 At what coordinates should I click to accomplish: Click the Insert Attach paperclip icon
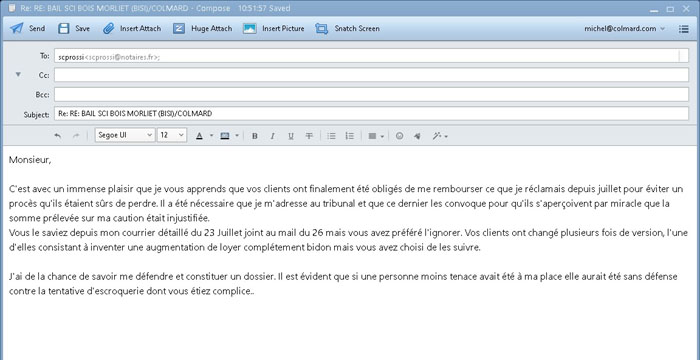tap(108, 29)
